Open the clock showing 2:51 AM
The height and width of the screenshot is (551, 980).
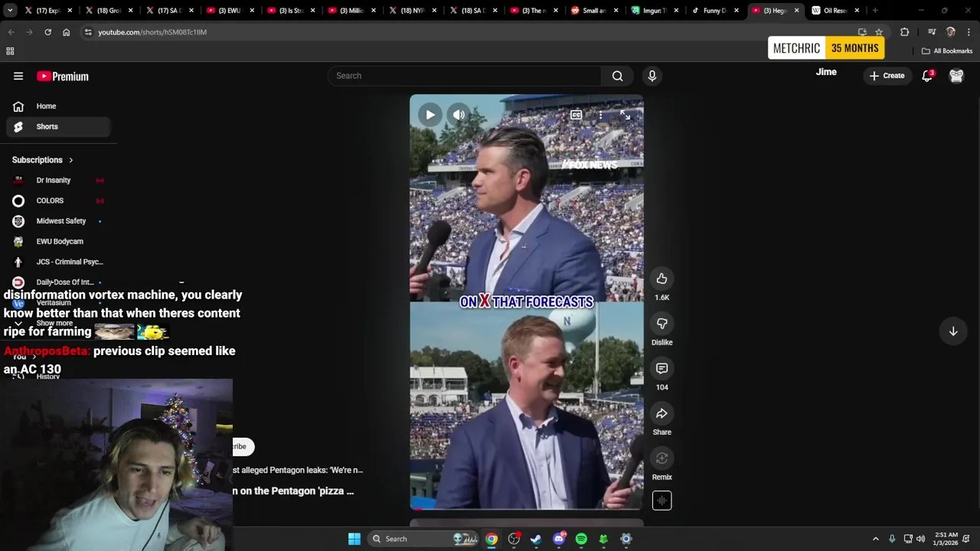946,539
